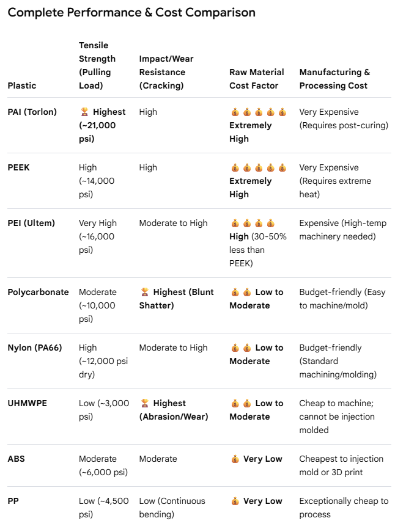The height and width of the screenshot is (532, 395).
Task: Select the Polycarbonate row label
Action: coord(38,292)
